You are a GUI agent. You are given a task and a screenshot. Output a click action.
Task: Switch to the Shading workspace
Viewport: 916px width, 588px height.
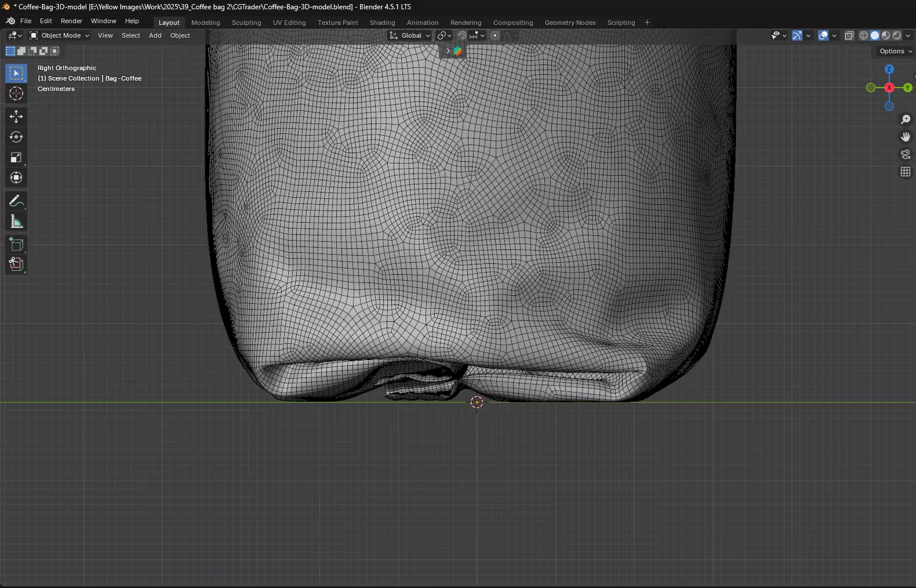tap(382, 23)
